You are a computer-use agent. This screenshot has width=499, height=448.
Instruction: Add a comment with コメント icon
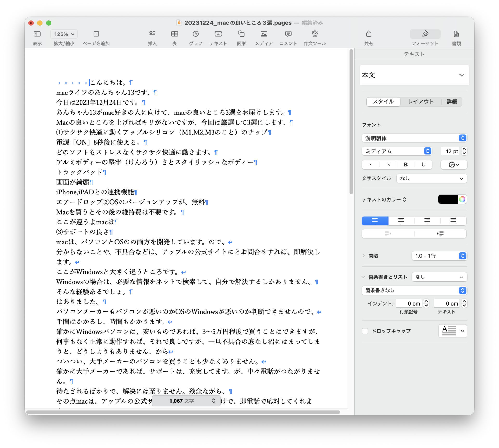coord(288,34)
